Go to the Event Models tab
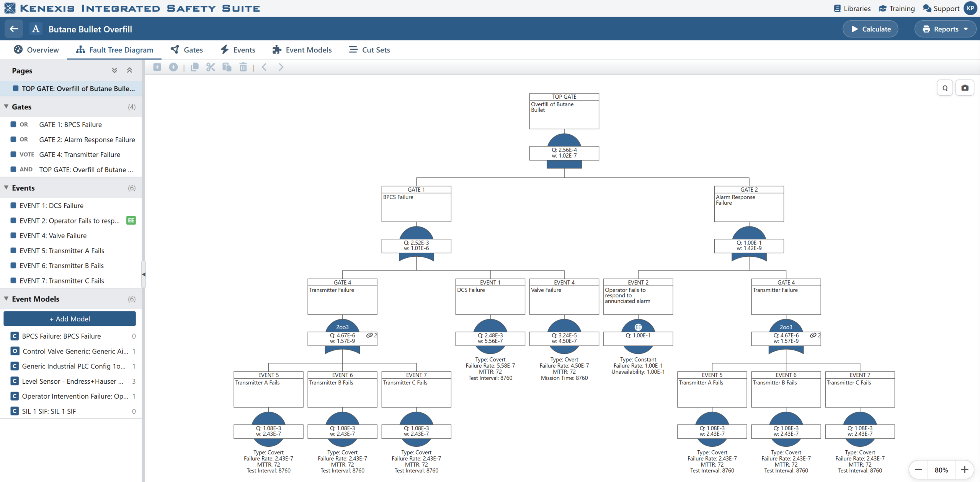The image size is (980, 482). click(x=302, y=50)
